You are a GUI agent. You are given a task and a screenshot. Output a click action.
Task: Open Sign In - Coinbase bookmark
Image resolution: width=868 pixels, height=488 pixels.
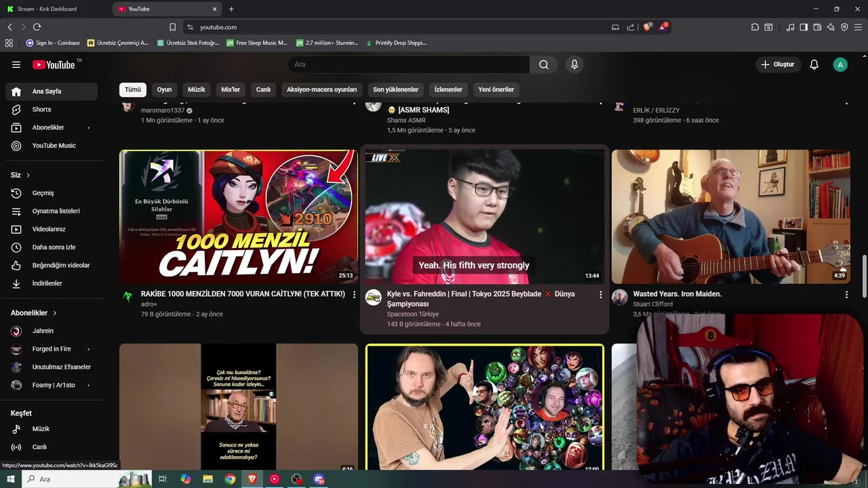pyautogui.click(x=53, y=43)
